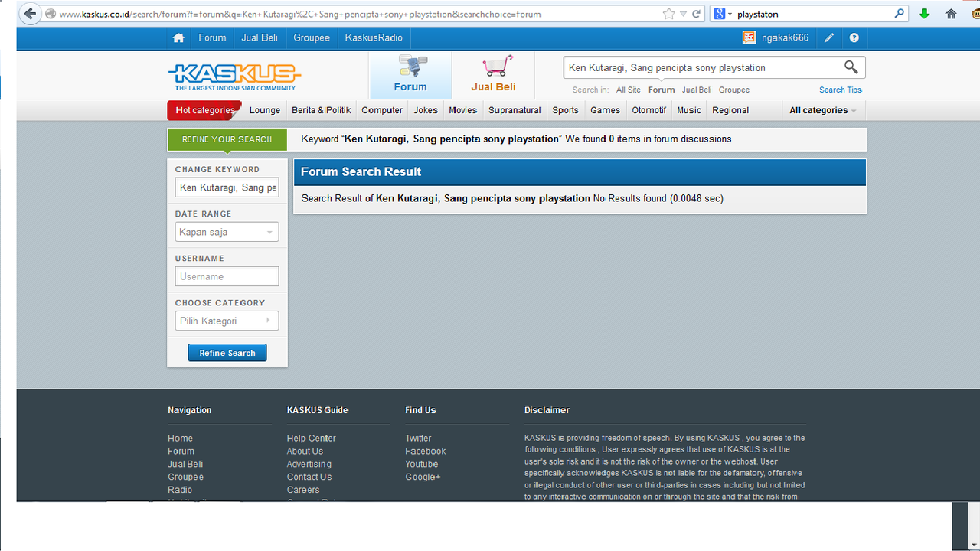This screenshot has width=980, height=551.
Task: Open help with the question mark icon
Action: point(854,37)
